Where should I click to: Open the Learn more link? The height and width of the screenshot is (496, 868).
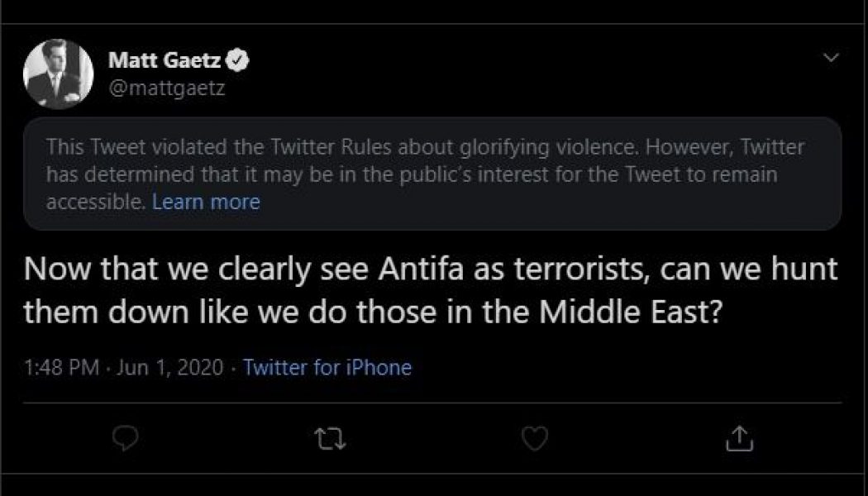click(x=204, y=201)
